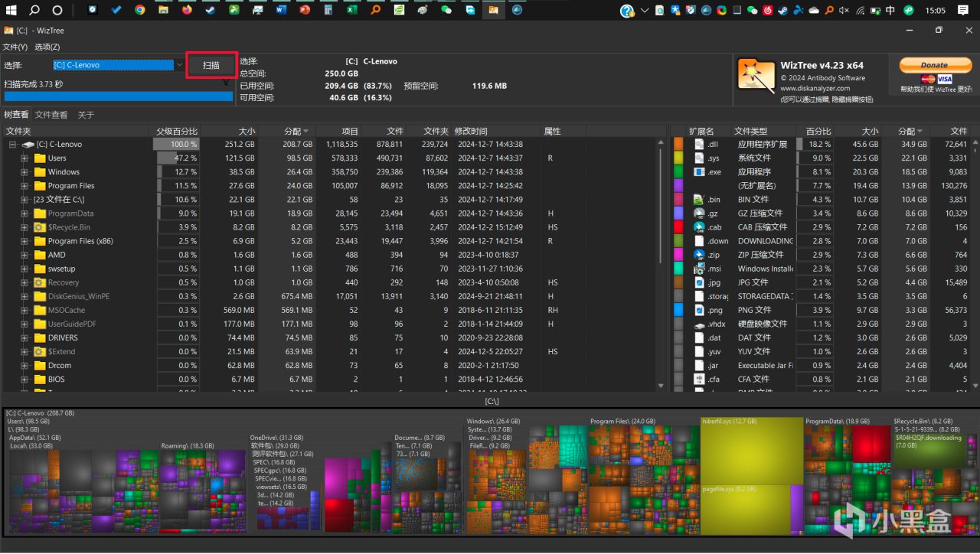Collapse the [C:] C-Lenovo root node
Viewport: 980px width, 554px height.
pyautogui.click(x=12, y=145)
